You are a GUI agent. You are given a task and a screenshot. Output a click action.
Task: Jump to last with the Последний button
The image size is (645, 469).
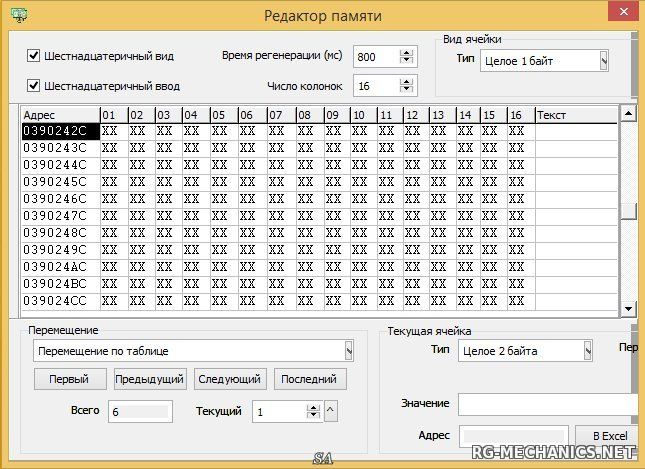(313, 379)
